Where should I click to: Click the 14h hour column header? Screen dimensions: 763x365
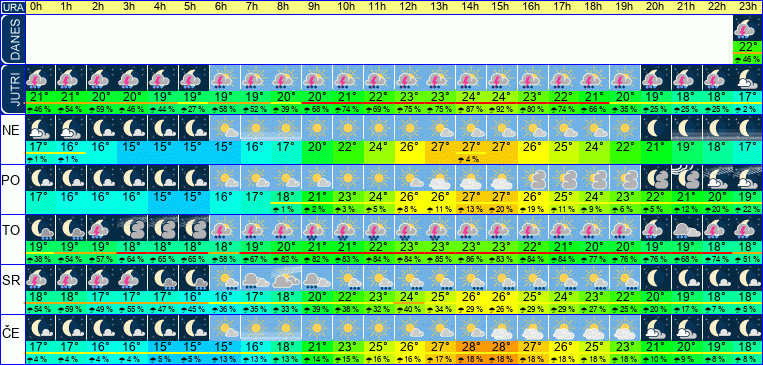tap(471, 7)
